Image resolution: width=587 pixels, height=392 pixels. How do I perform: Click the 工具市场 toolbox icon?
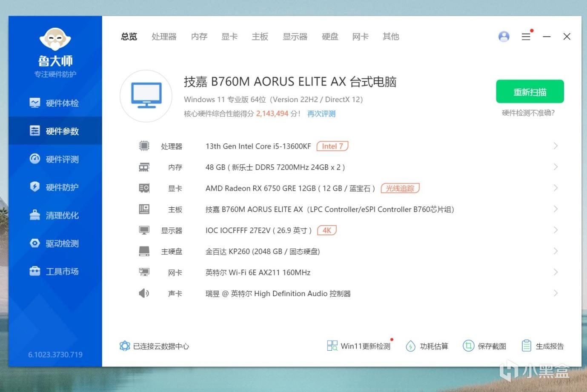coord(34,271)
